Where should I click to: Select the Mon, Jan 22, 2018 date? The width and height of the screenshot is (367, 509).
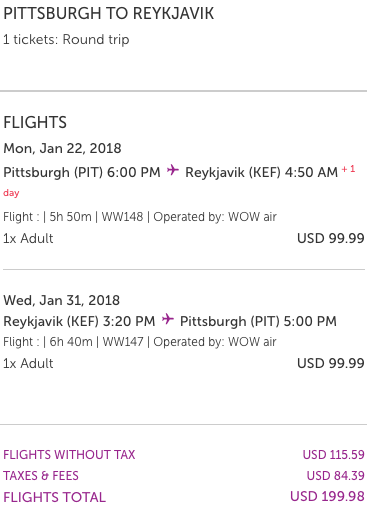[62, 148]
